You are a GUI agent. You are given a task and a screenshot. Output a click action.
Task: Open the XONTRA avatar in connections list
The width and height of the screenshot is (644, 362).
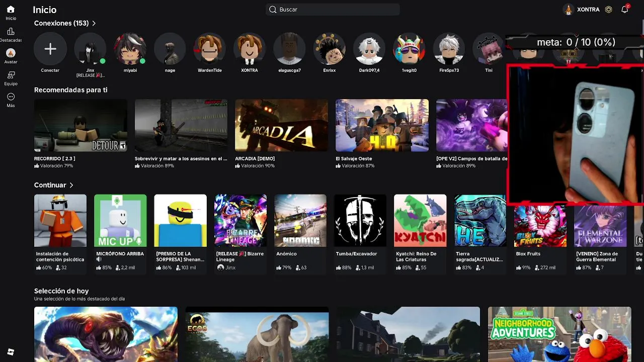250,49
